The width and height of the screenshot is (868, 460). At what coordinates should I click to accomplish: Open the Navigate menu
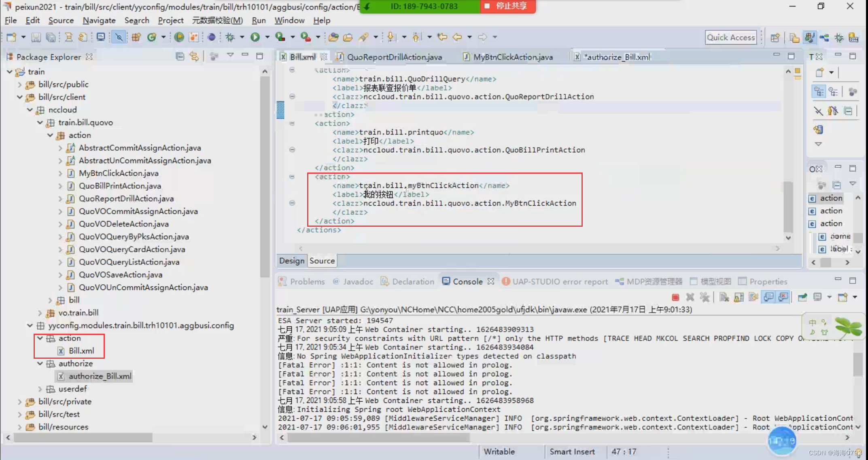(99, 20)
